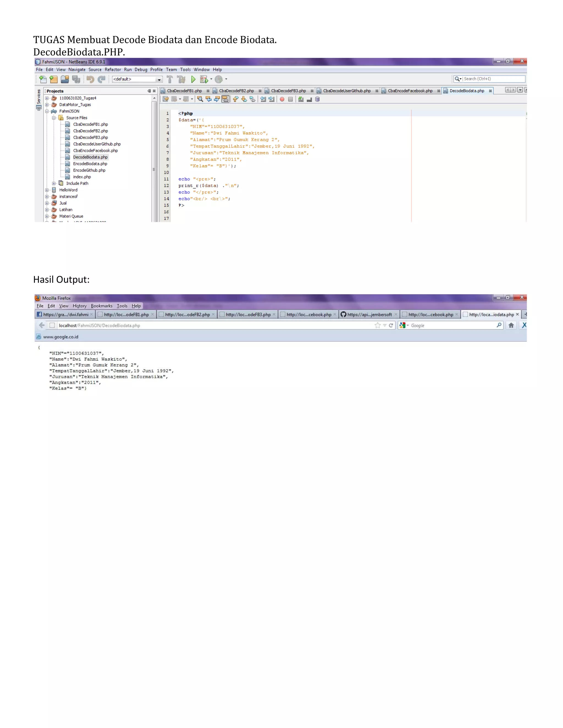Viewport: 563px width, 728px height.
Task: Switch to CbaDecodeFB2.php editor tab
Action: 236,91
